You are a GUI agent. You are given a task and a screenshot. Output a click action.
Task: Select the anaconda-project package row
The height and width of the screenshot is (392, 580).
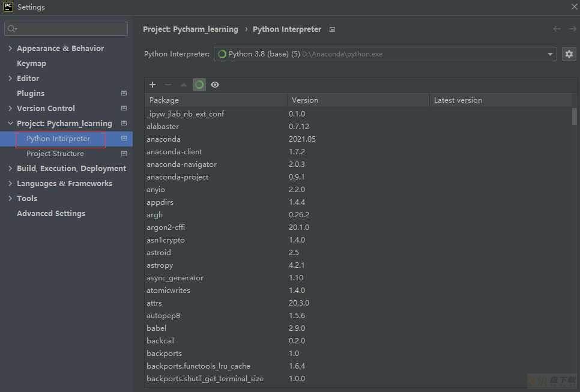pos(358,176)
